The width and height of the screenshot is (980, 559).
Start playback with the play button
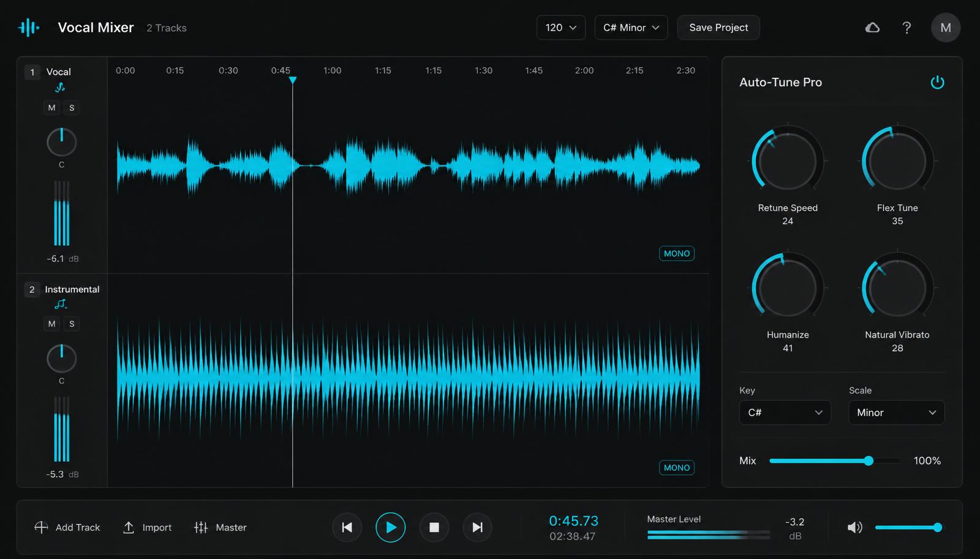(x=391, y=527)
